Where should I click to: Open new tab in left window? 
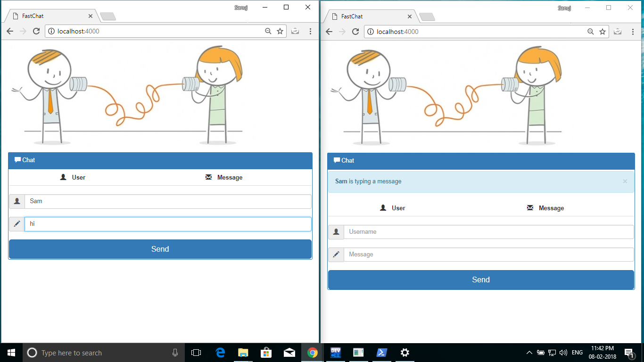click(108, 16)
